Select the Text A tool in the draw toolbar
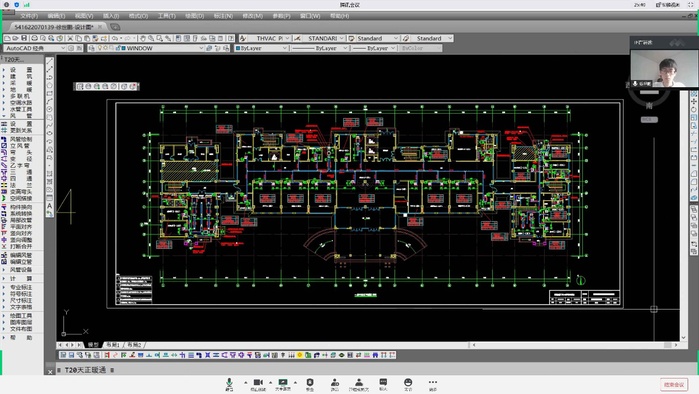Screen dimensions: 699x394 click(49, 206)
